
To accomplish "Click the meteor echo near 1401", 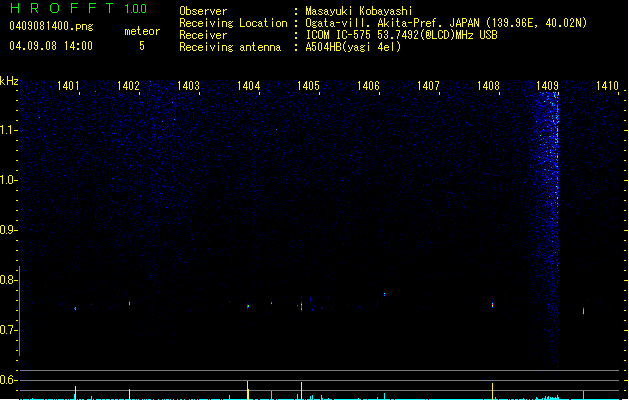I will 75,309.
